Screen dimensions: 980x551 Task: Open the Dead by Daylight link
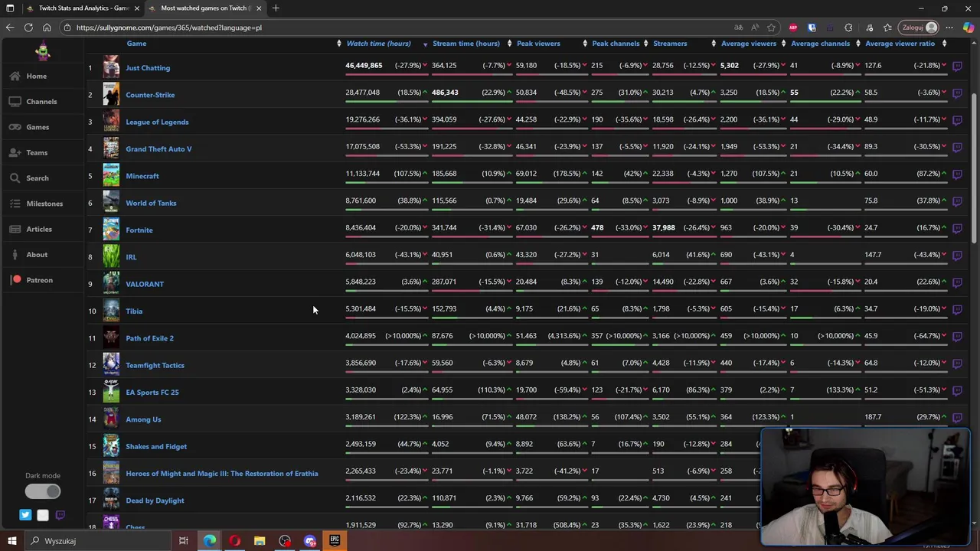tap(155, 500)
